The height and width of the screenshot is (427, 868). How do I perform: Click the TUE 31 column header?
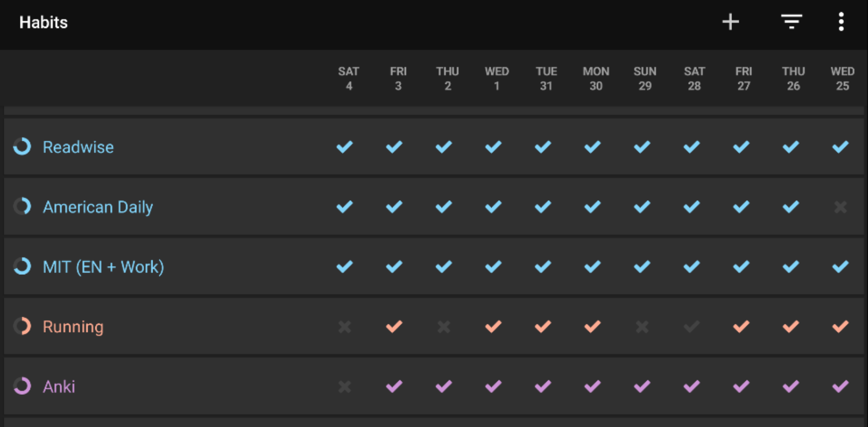coord(546,78)
